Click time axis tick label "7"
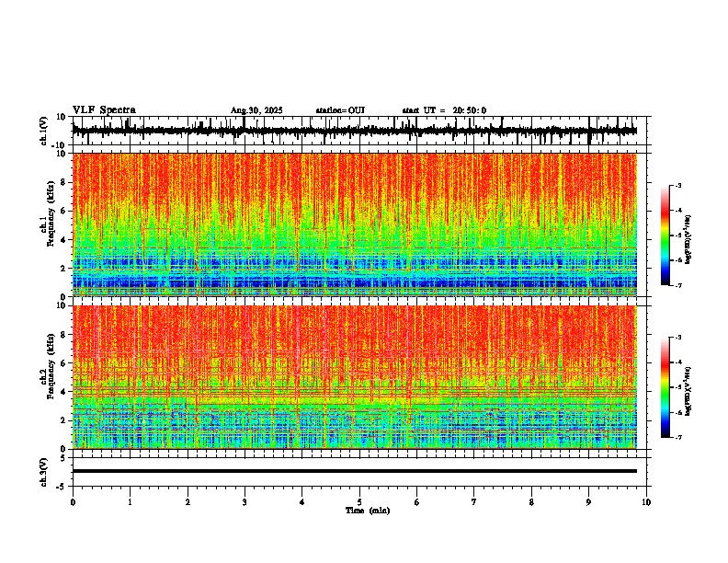This screenshot has width=728, height=563. [x=474, y=502]
